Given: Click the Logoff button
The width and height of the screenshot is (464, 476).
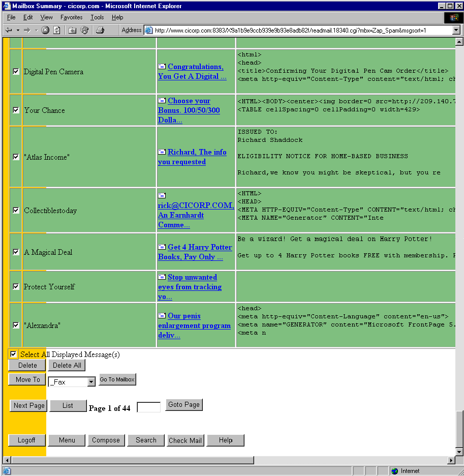Looking at the screenshot, I should click(x=27, y=440).
